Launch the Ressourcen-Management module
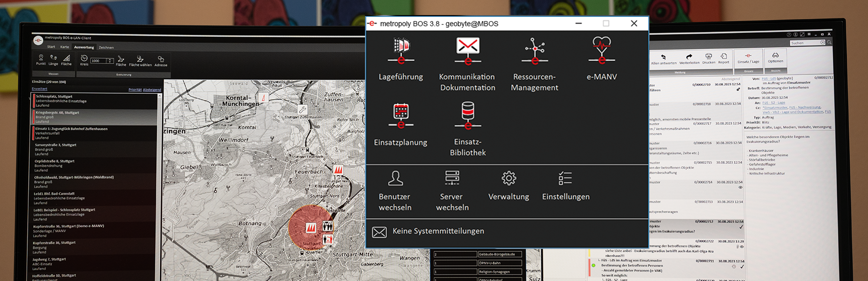Screen dimensions: 868x281 coord(535,64)
